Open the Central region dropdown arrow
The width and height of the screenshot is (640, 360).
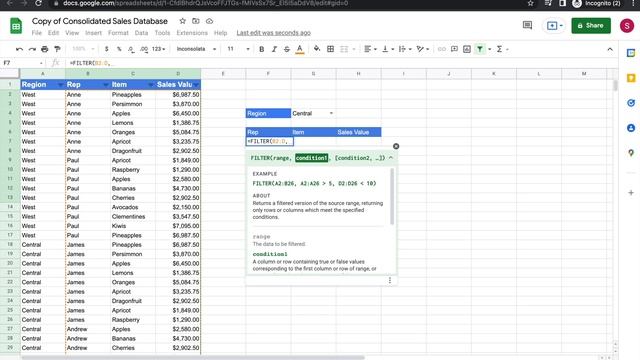pos(331,113)
